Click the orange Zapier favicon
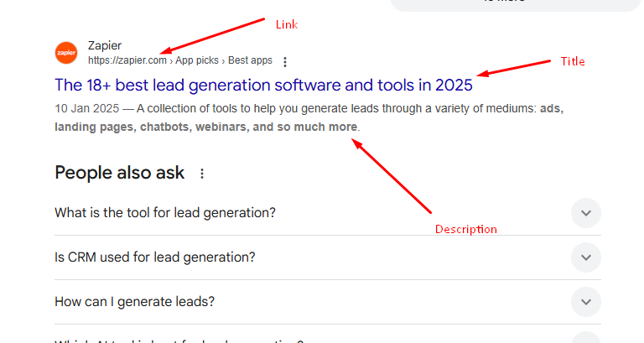The image size is (644, 343). coord(65,52)
